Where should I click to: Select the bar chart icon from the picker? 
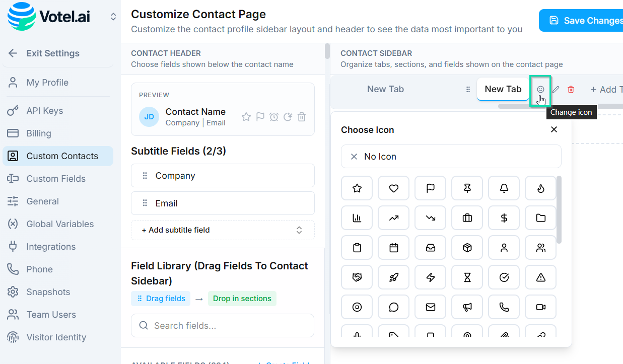tap(357, 217)
